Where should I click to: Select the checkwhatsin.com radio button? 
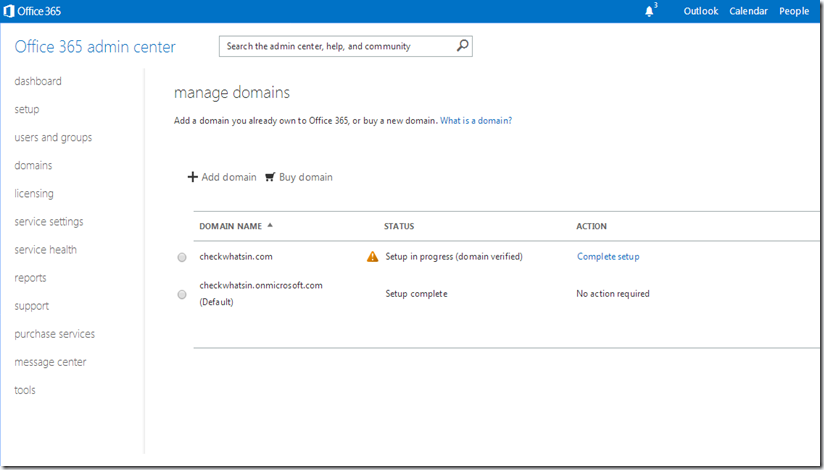(182, 257)
